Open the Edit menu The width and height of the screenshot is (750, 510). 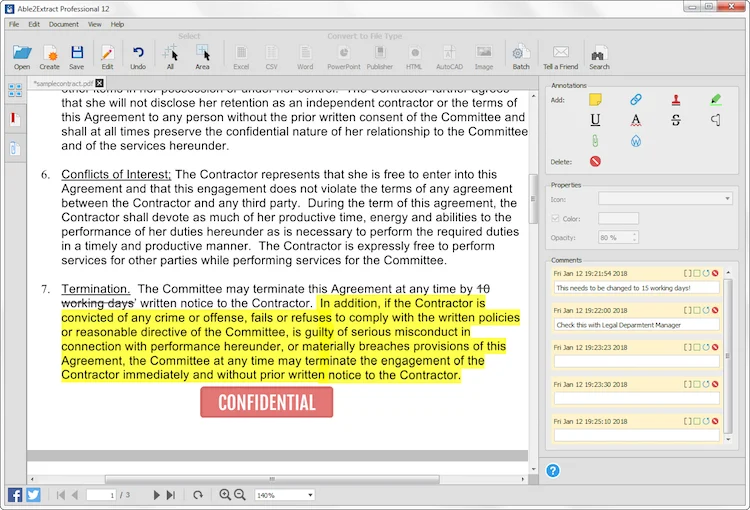(x=34, y=24)
